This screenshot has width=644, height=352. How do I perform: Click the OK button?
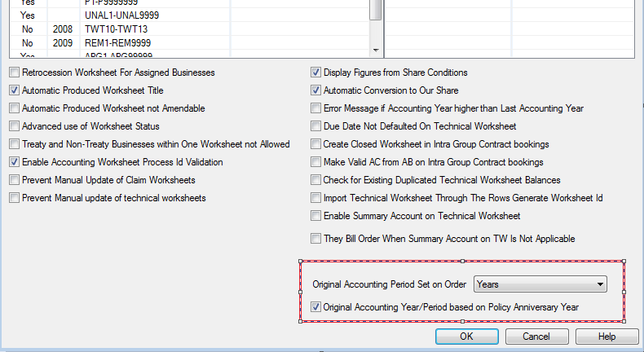coord(466,336)
